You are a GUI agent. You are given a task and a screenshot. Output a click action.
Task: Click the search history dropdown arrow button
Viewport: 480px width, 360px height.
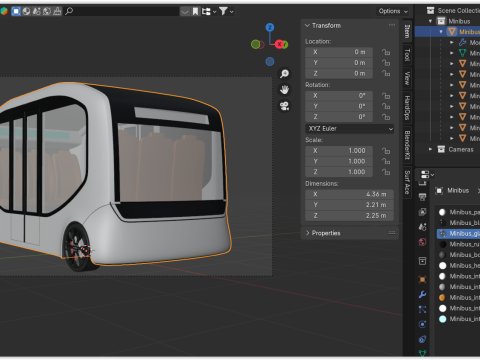185,11
